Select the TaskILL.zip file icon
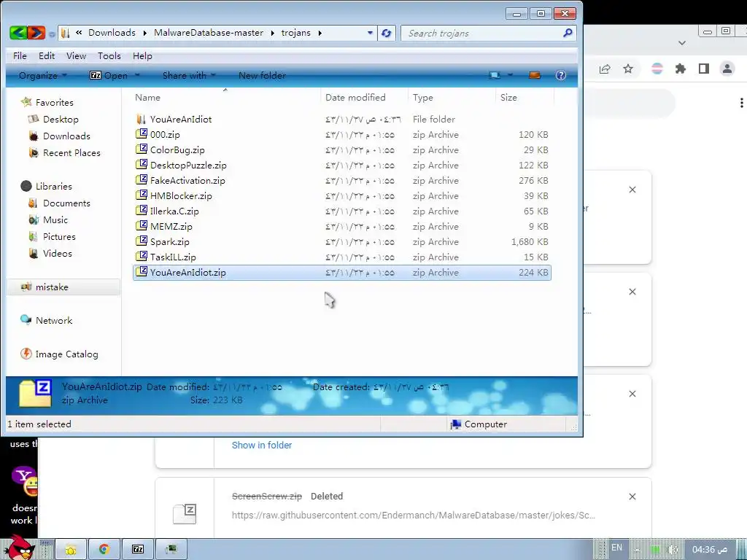 tap(141, 256)
